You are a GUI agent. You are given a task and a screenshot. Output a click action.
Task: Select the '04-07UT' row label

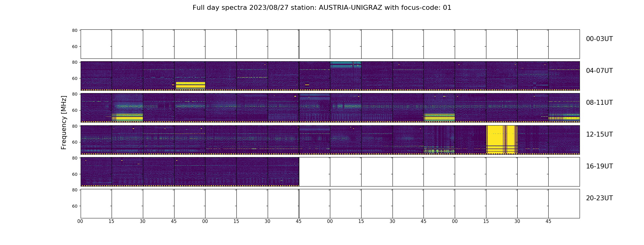(x=599, y=71)
